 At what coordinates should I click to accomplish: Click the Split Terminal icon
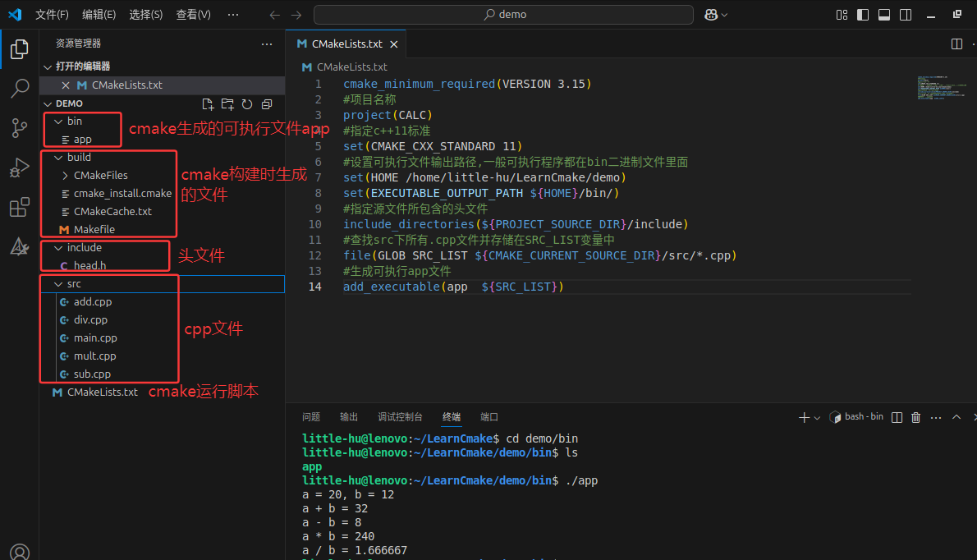point(897,417)
